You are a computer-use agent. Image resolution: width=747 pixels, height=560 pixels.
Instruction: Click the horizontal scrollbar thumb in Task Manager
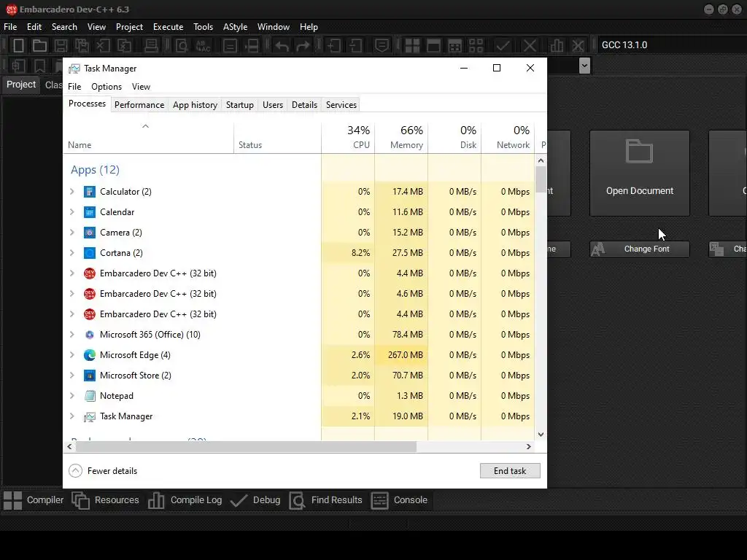click(x=246, y=447)
